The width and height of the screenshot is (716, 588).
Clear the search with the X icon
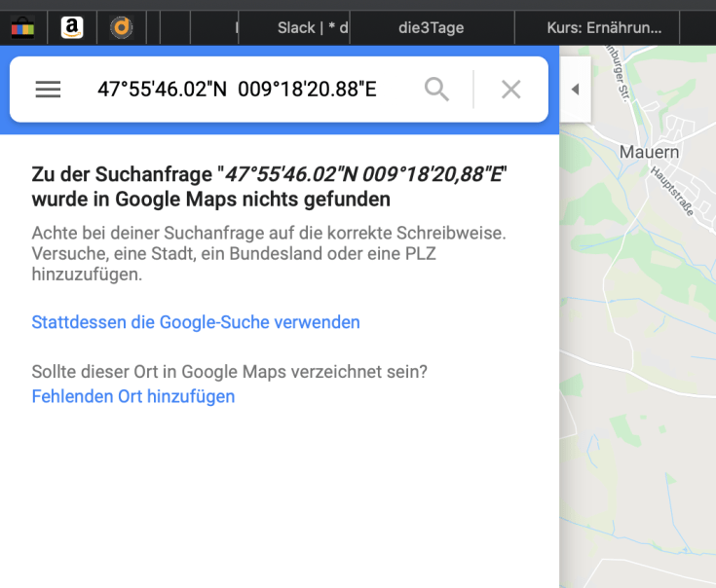510,90
